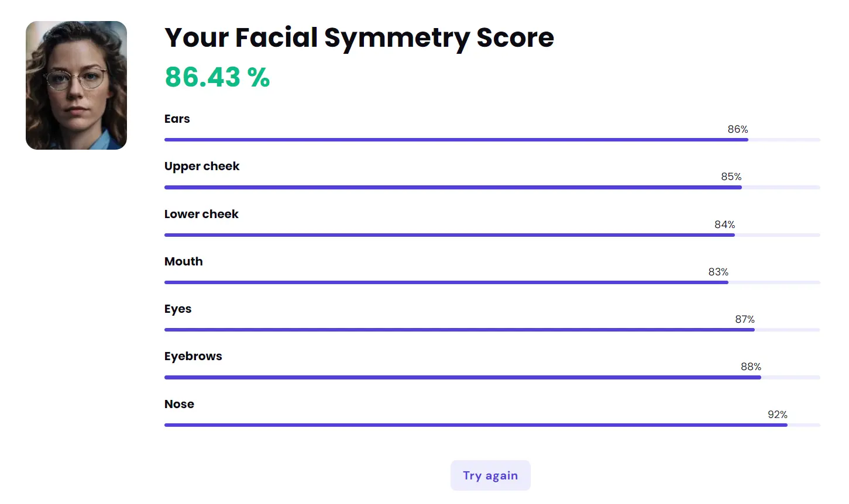Select the Upper cheek category label
The image size is (849, 504).
click(x=201, y=166)
